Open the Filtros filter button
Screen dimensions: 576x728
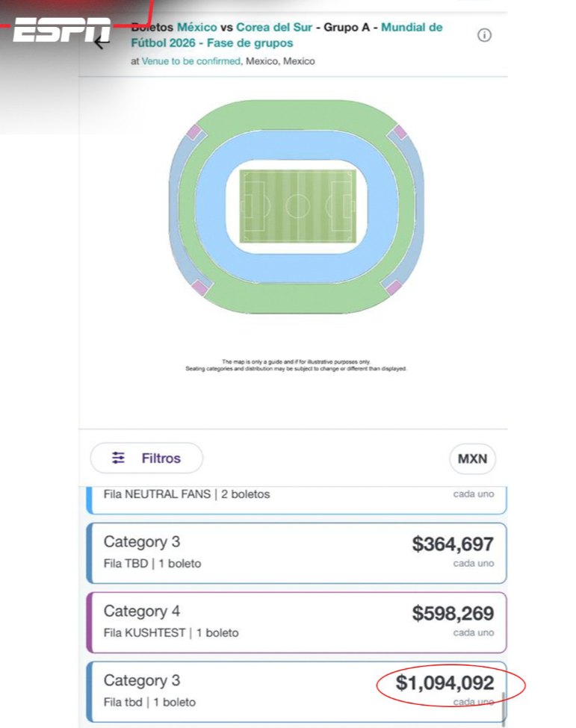click(146, 458)
